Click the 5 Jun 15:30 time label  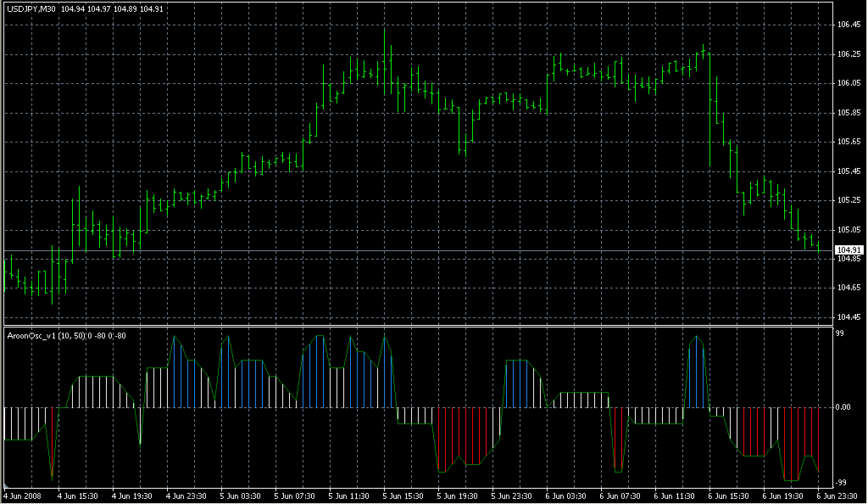(403, 496)
